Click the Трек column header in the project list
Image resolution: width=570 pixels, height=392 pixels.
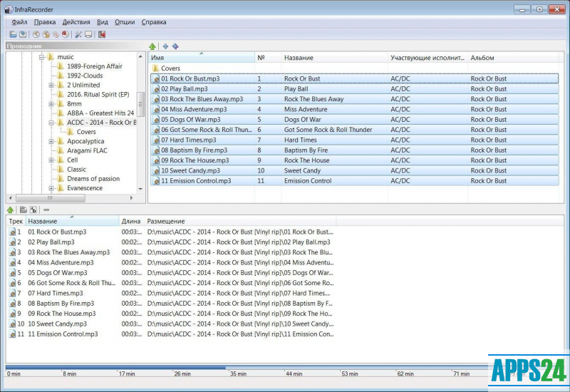tap(16, 221)
